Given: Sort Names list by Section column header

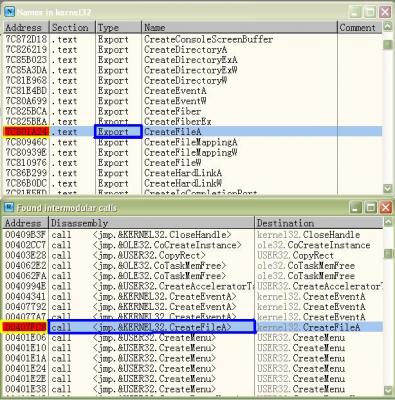Looking at the screenshot, I should 72,27.
